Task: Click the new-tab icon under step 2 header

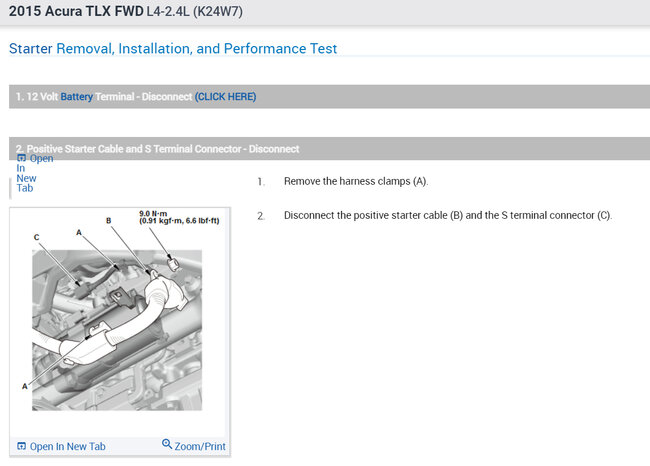Action: pyautogui.click(x=22, y=158)
